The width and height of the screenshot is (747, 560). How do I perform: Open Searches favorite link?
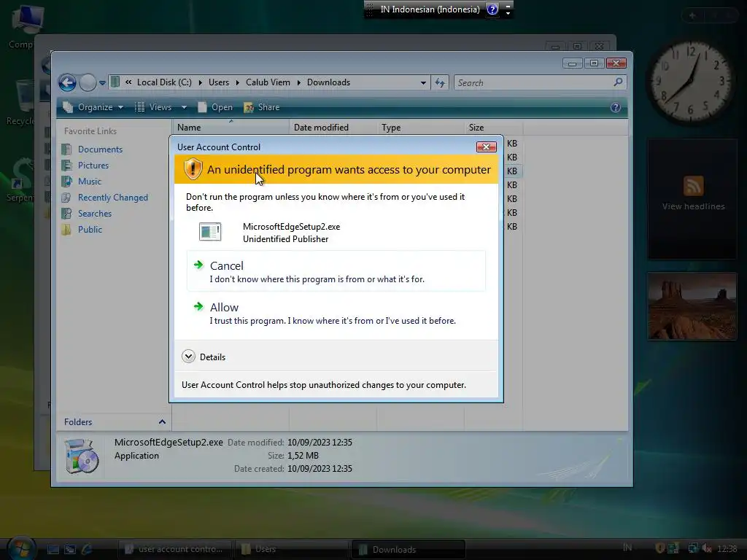(95, 214)
